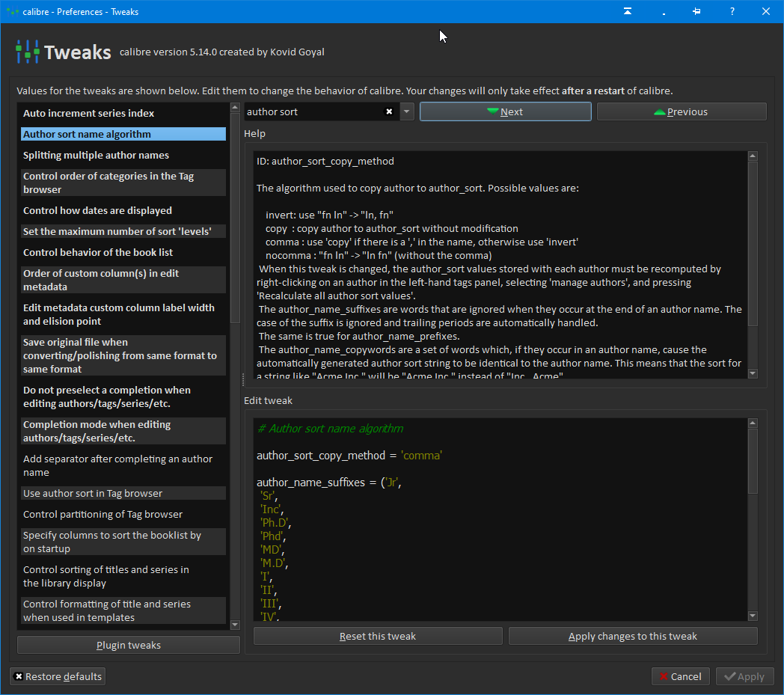Select Add separator after completing author name
The height and width of the screenshot is (695, 784).
(123, 465)
